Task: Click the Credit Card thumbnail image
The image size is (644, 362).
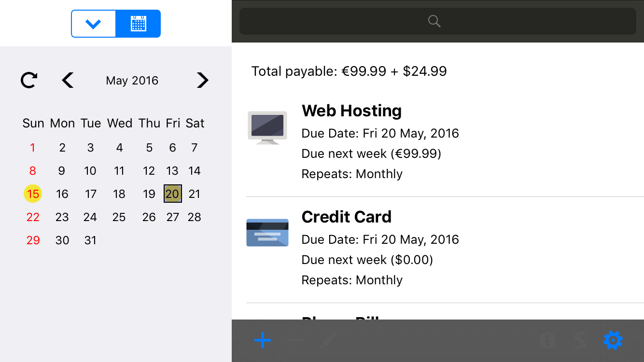Action: tap(267, 233)
